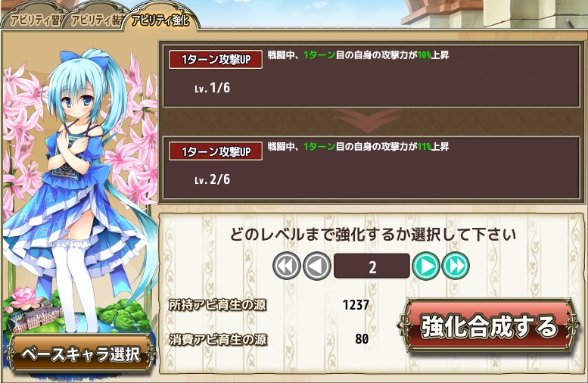The image size is (588, 383).
Task: Click the target level number field
Action: tap(372, 266)
